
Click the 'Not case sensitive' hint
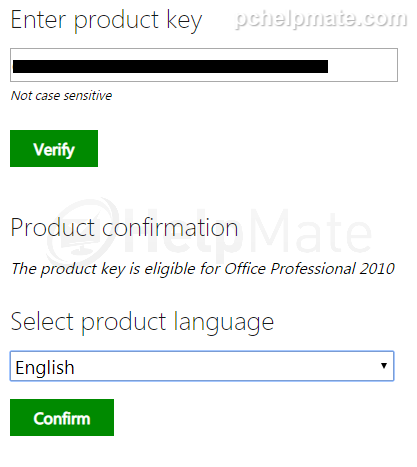pyautogui.click(x=61, y=96)
